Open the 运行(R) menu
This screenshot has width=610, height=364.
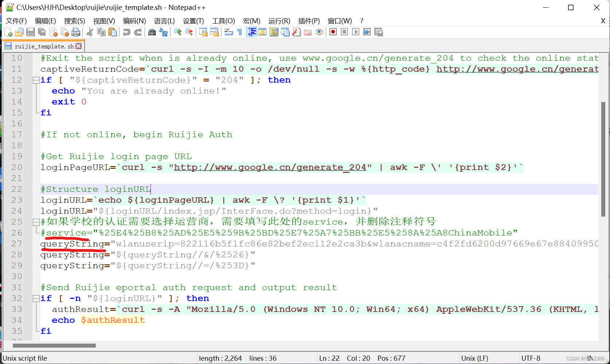279,21
